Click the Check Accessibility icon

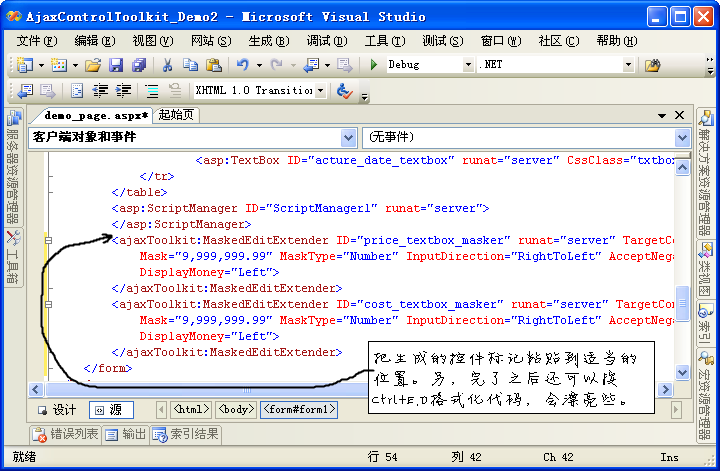click(344, 91)
